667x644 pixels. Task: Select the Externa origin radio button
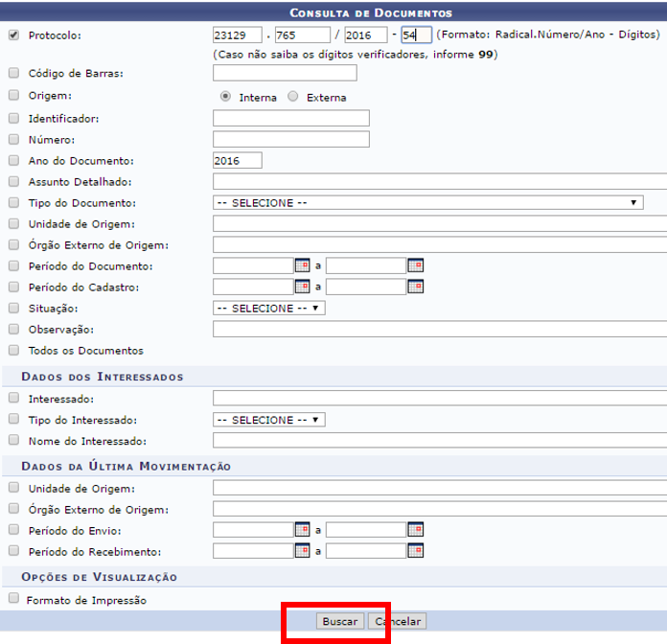(293, 97)
